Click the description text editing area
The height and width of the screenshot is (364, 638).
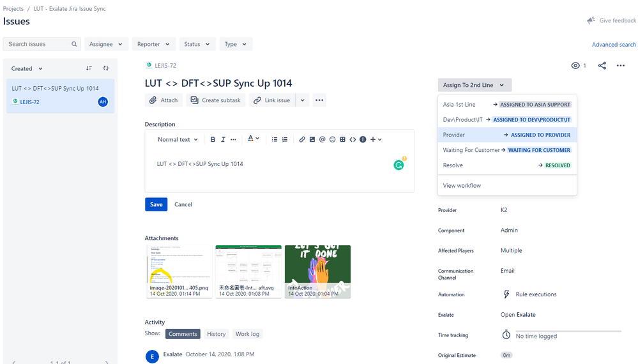point(280,171)
